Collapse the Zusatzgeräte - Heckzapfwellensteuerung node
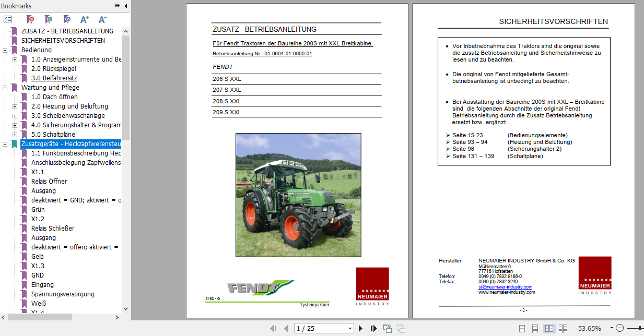644x336 pixels. coord(5,144)
